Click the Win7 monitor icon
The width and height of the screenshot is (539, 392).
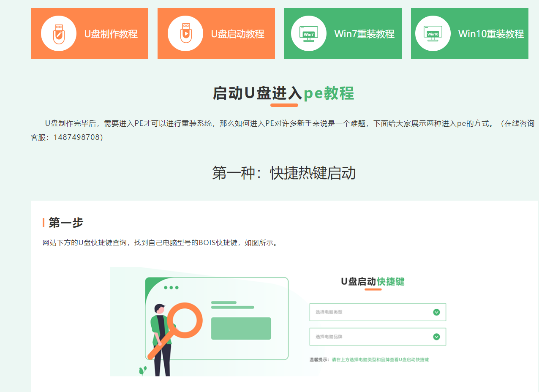308,33
